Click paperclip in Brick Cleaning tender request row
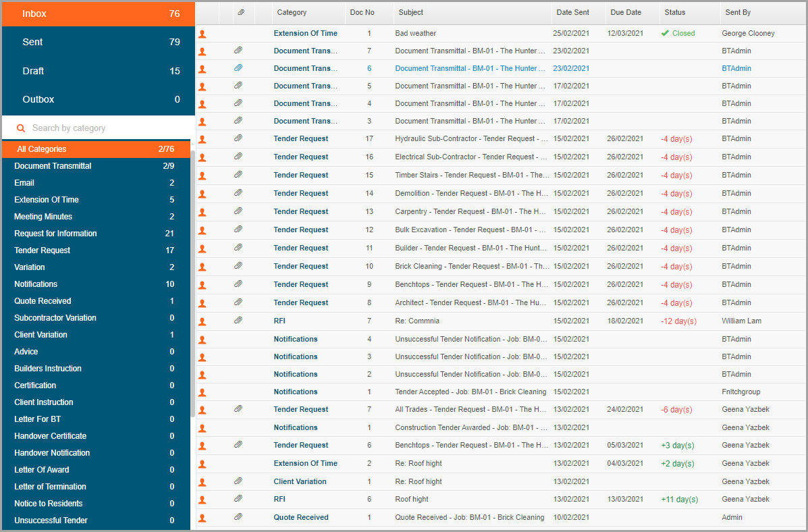The height and width of the screenshot is (532, 808). click(238, 266)
